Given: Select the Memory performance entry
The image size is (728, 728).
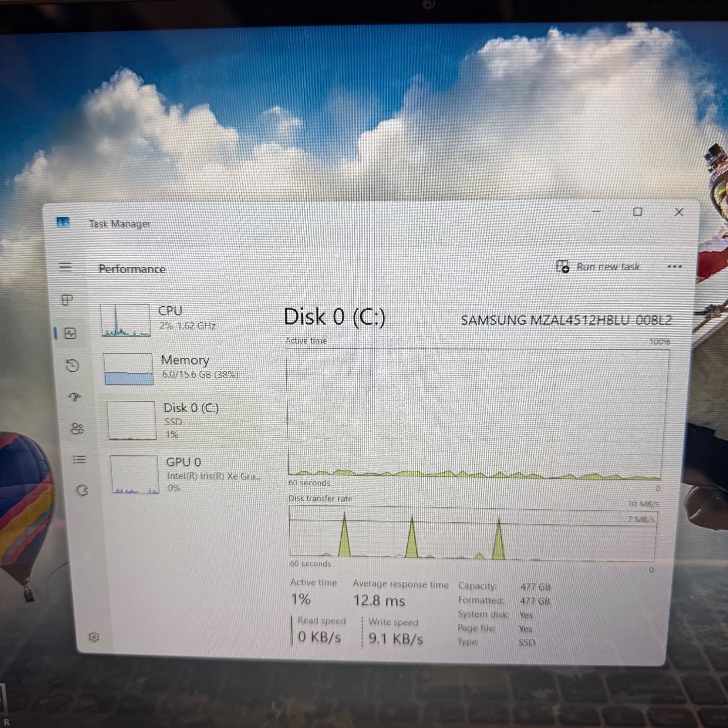Looking at the screenshot, I should (170, 368).
